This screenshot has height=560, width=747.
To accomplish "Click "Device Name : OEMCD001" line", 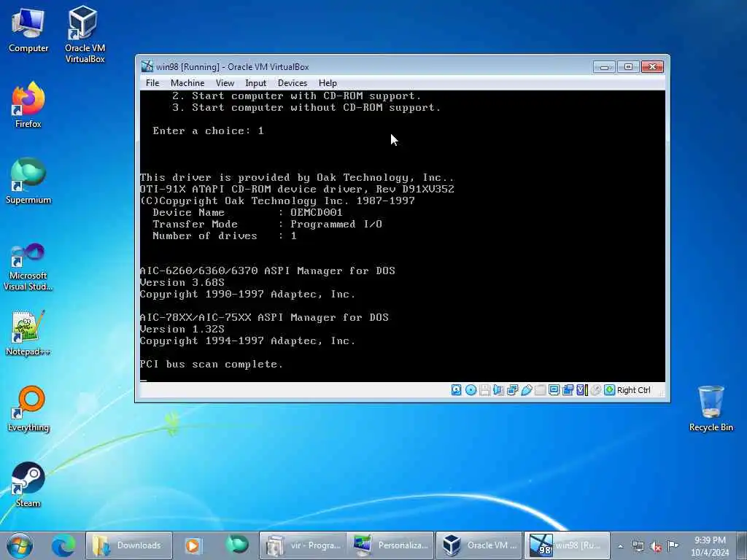I will pyautogui.click(x=247, y=212).
